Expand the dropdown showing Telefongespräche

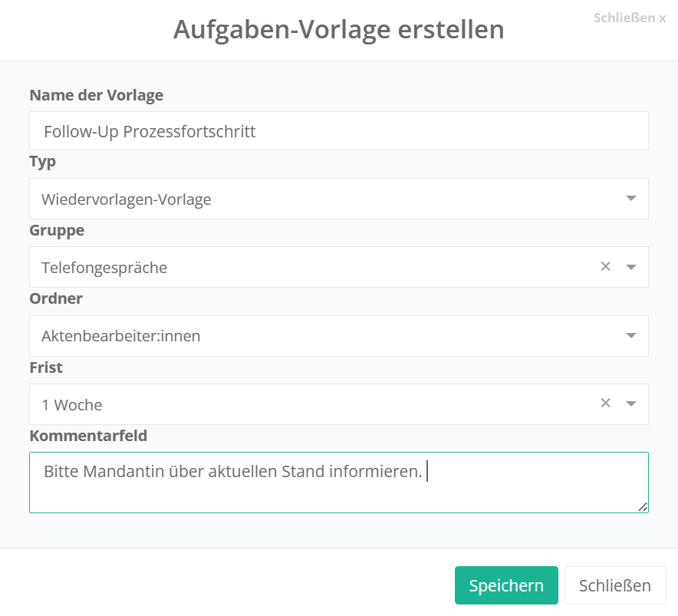click(307, 267)
